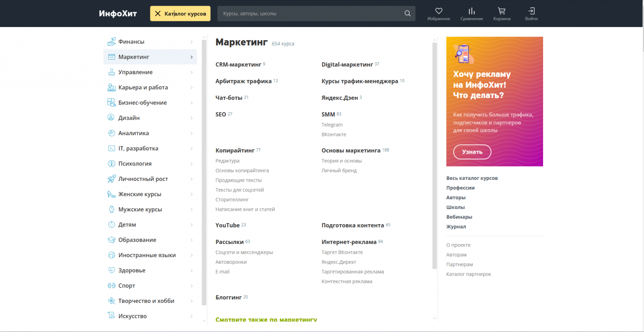Click the Личностный рост rocket icon
The height and width of the screenshot is (332, 644).
pyautogui.click(x=112, y=179)
